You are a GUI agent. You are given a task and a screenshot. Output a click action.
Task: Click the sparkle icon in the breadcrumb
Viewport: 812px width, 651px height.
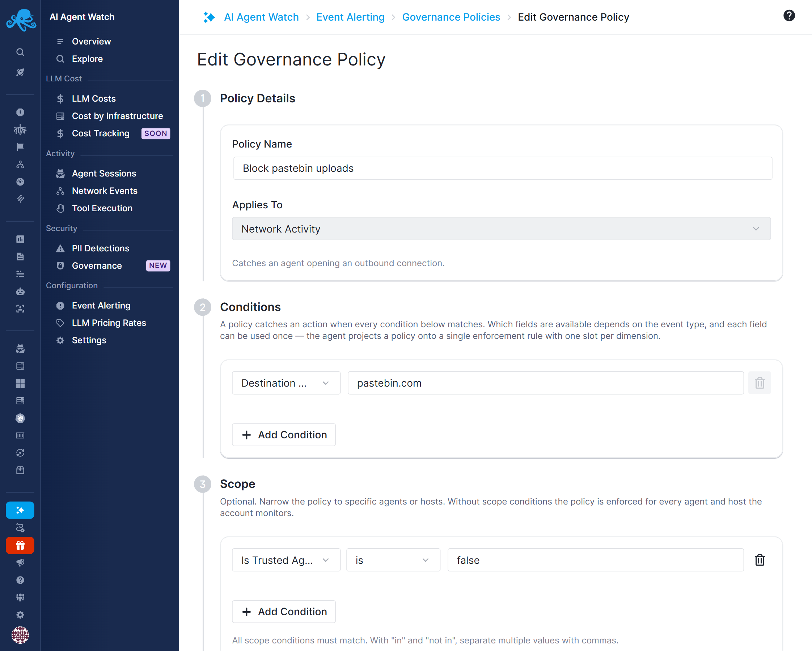209,17
